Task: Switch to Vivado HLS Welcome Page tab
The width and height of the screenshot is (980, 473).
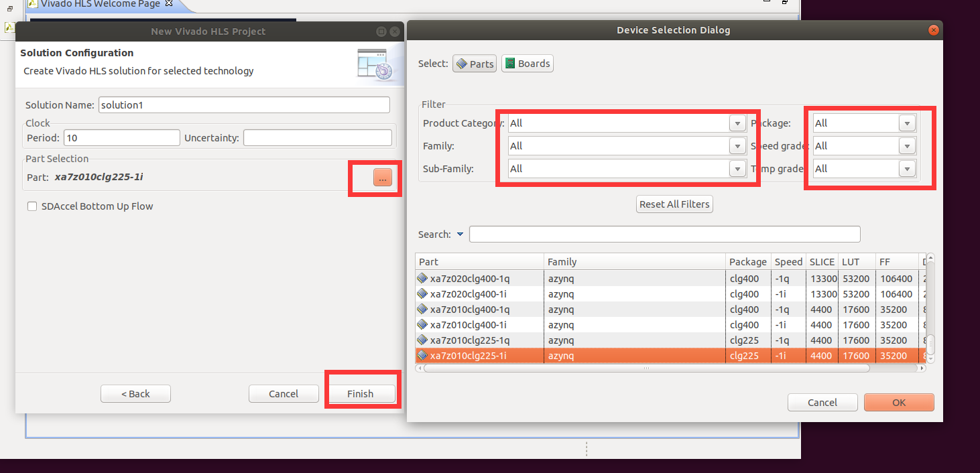Action: pos(100,4)
